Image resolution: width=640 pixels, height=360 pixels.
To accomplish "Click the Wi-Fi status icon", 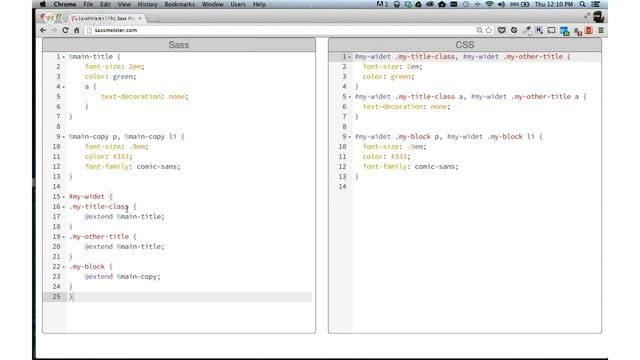I will [489, 4].
